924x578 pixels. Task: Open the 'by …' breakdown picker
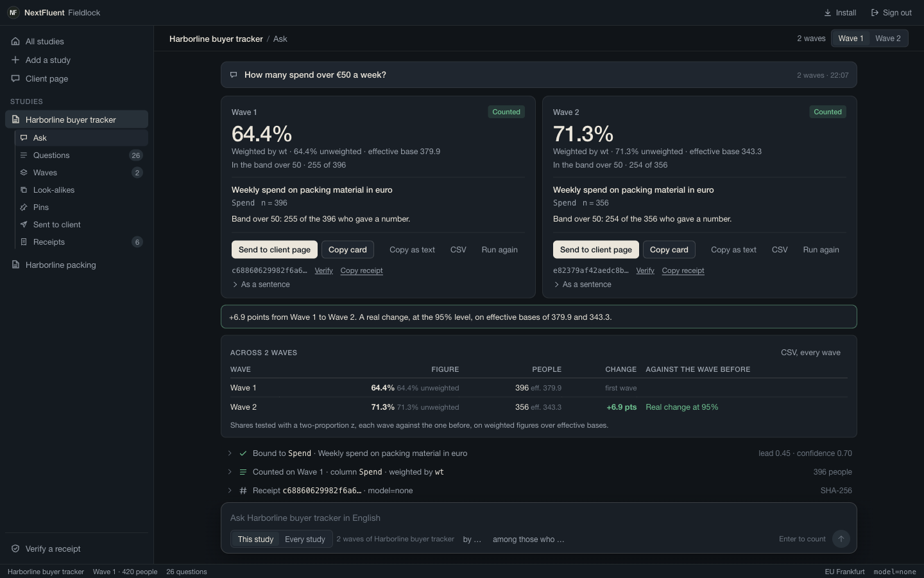click(472, 539)
